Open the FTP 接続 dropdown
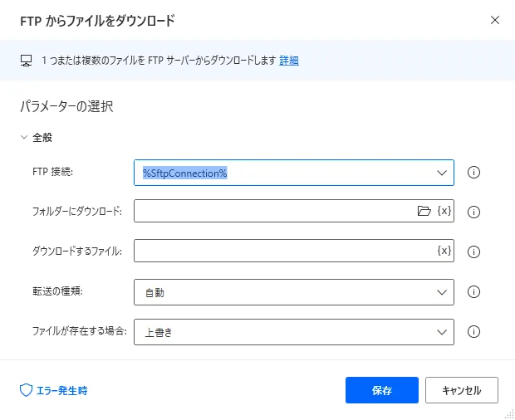This screenshot has width=515, height=420. pyautogui.click(x=440, y=173)
